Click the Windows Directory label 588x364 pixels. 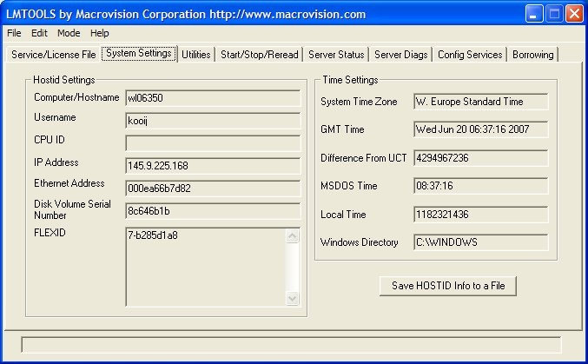click(360, 242)
